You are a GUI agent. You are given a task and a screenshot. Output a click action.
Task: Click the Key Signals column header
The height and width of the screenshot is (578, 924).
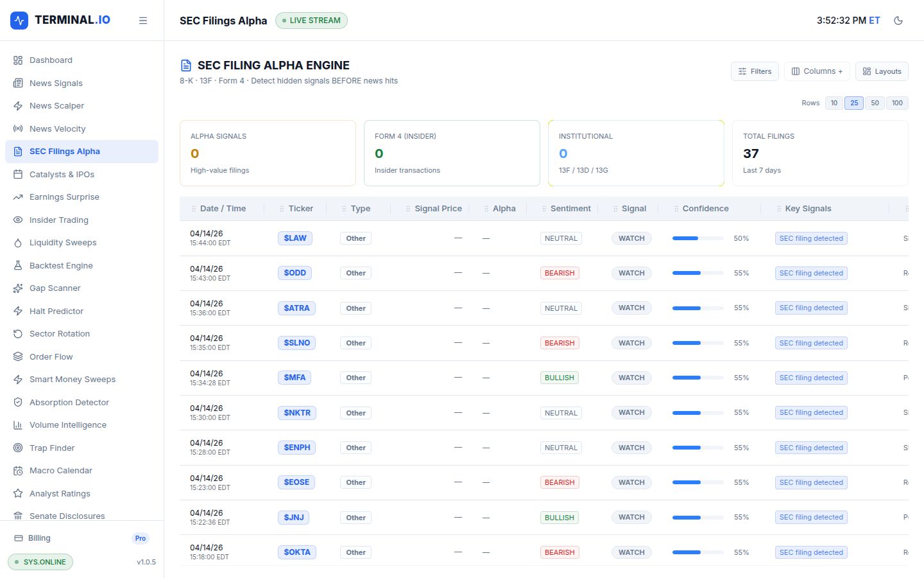pyautogui.click(x=808, y=209)
